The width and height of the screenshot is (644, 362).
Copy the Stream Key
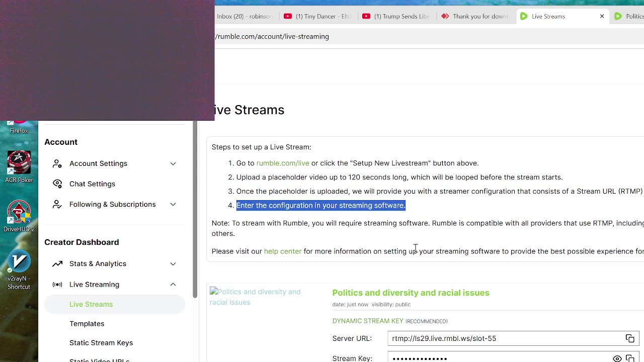(630, 358)
